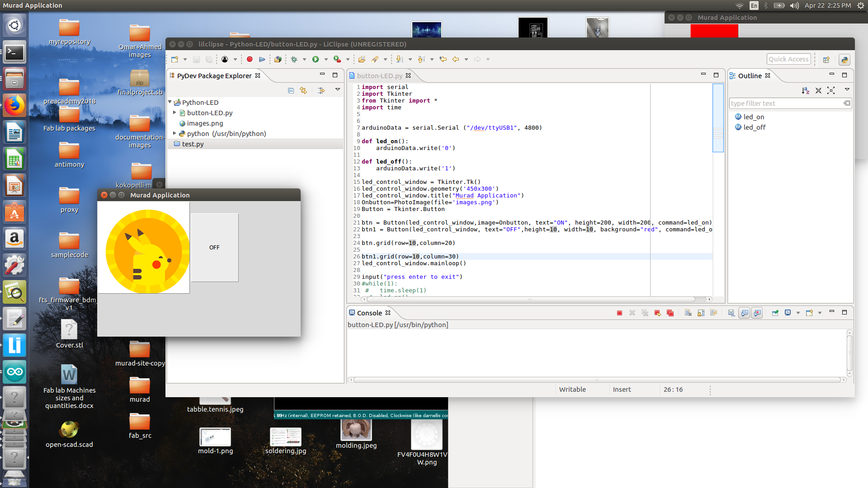Expand the button-LED.py tree node

(175, 113)
